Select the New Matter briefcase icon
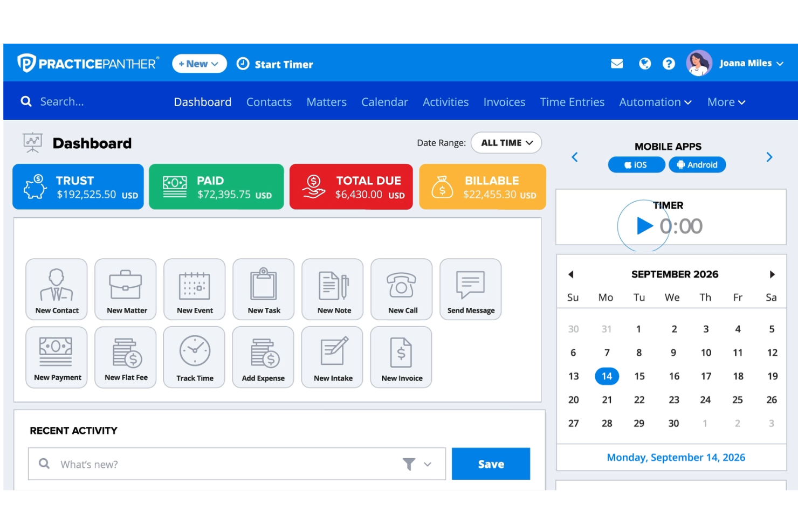Screen dimensions: 798x532 click(125, 286)
